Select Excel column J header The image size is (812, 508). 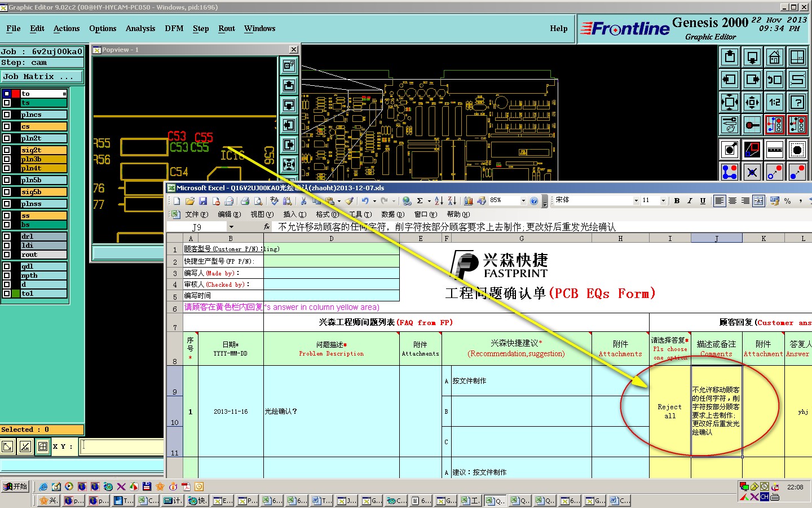point(716,238)
